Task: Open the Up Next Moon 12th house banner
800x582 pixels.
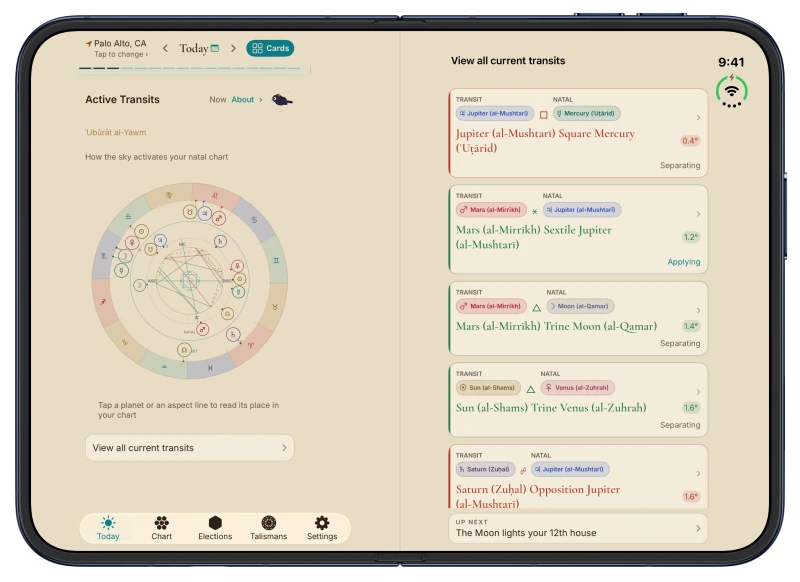Action: (578, 528)
